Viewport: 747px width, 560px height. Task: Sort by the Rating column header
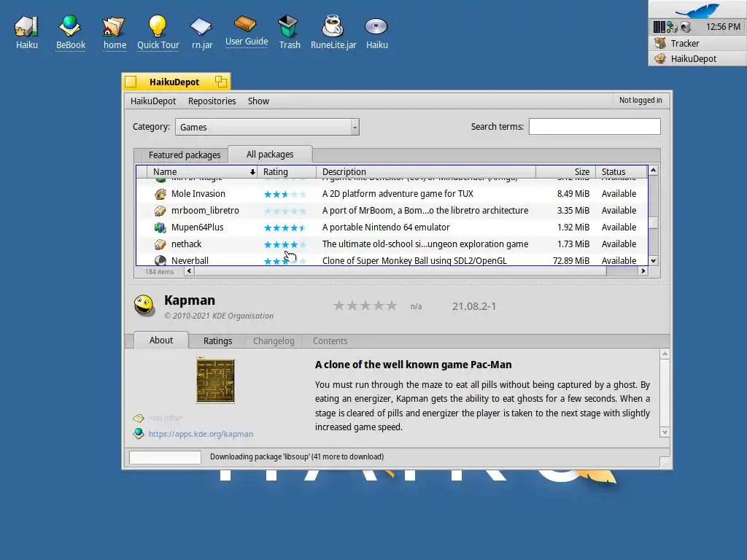click(x=287, y=171)
